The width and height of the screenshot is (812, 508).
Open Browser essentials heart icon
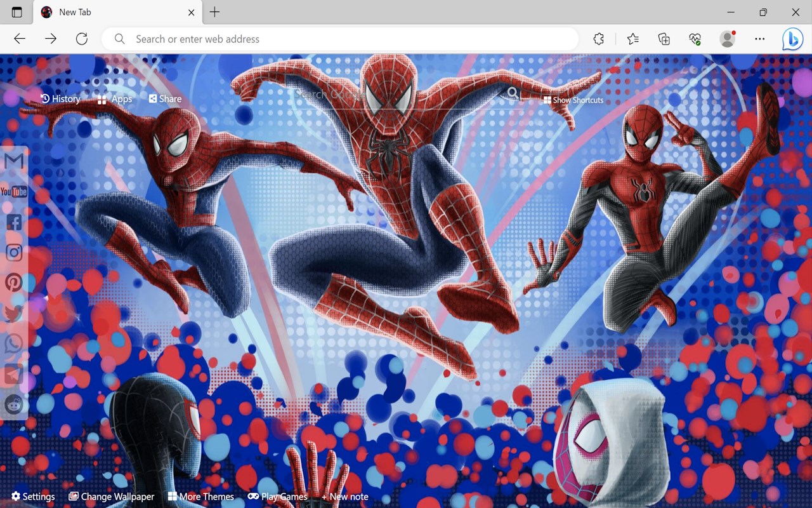coord(695,39)
